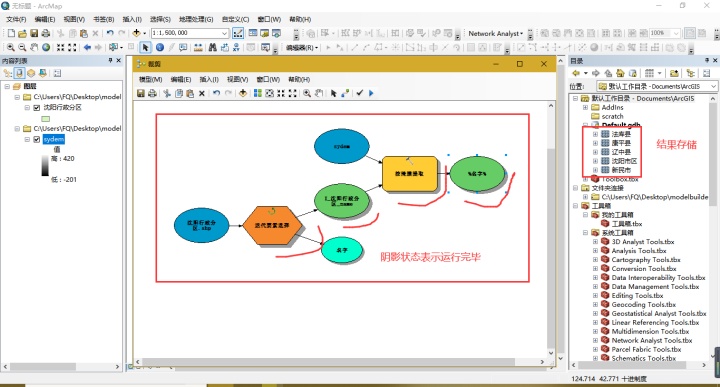The image size is (720, 387).
Task: Click Auto Layout in the ModelBuilder toolbar
Action: tap(258, 93)
